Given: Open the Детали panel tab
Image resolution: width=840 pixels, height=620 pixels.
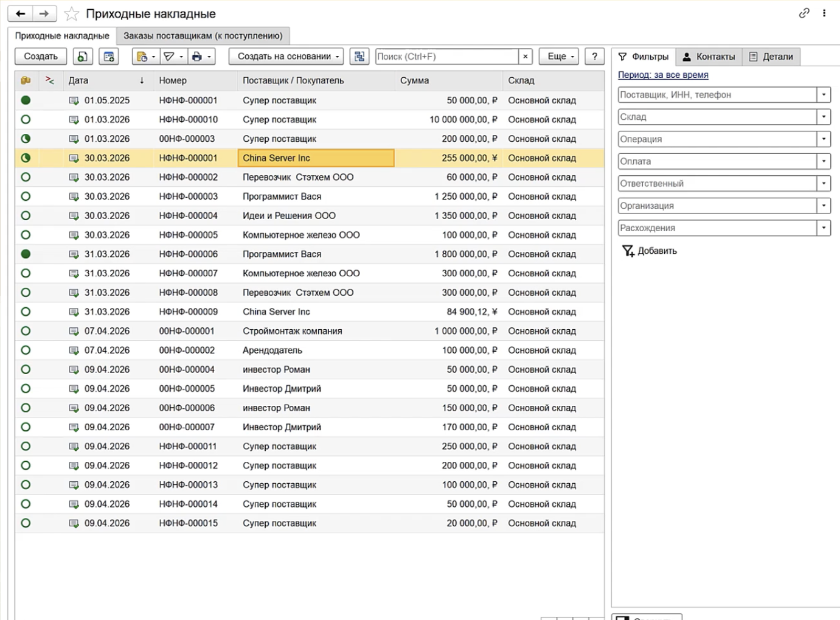Looking at the screenshot, I should tap(771, 57).
